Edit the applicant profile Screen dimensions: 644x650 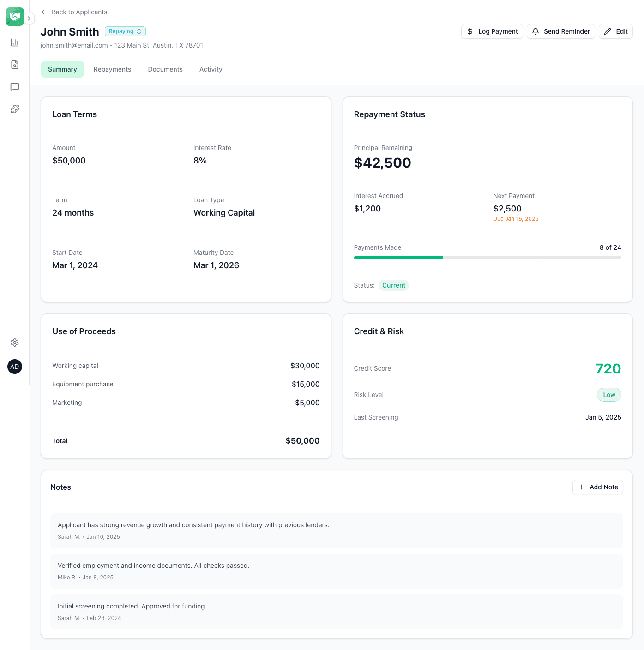[616, 31]
